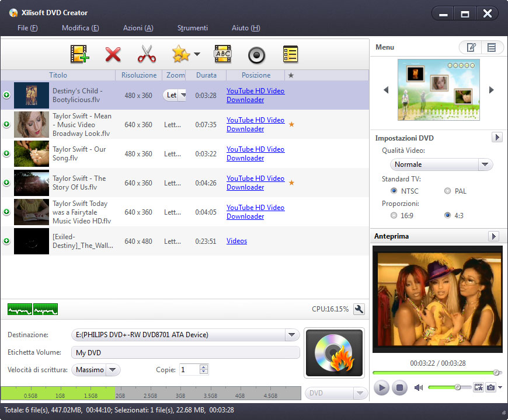This screenshot has width=508, height=420.
Task: Click the stars effects icon
Action: pos(181,54)
